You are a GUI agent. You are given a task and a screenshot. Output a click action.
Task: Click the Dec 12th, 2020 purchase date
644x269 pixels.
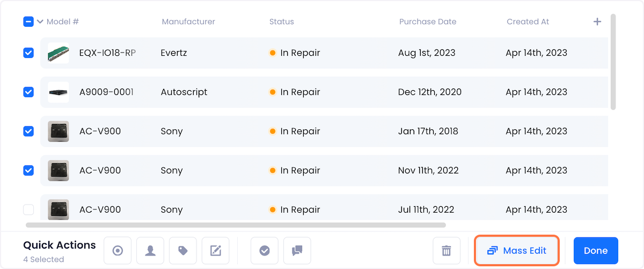tap(430, 92)
